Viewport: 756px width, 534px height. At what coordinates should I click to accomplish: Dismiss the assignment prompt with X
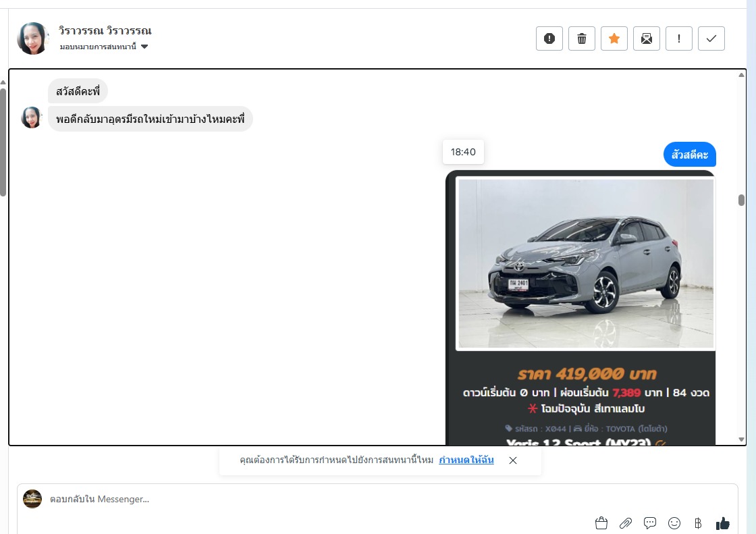tap(513, 460)
